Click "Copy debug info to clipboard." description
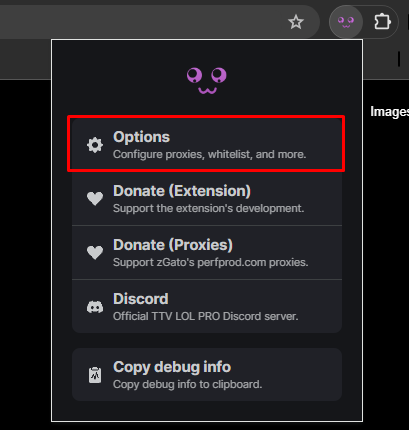409x430 pixels. (188, 384)
